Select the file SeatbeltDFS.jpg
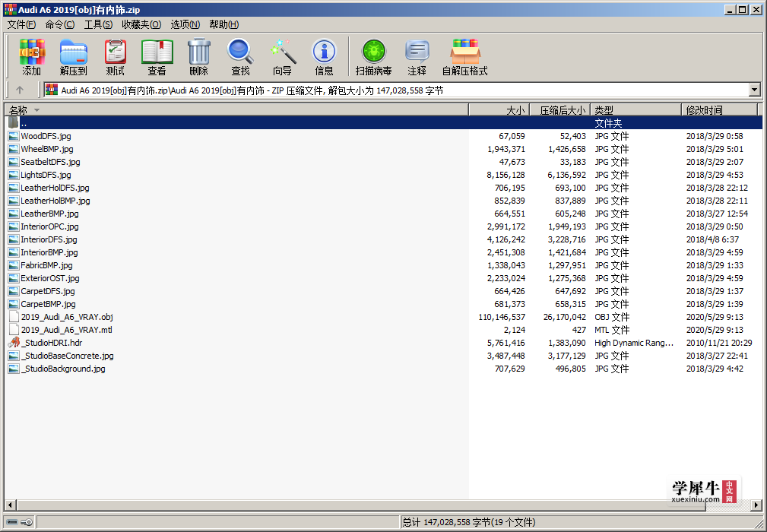This screenshot has height=532, width=767. (50, 162)
